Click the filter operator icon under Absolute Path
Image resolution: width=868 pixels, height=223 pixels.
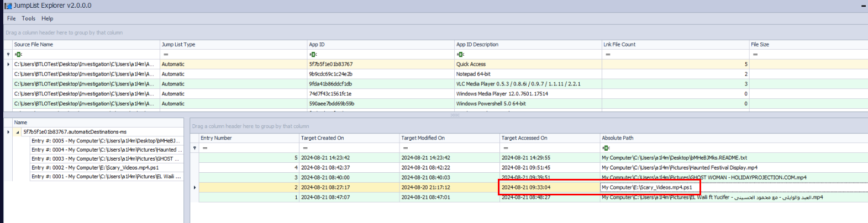tap(606, 148)
